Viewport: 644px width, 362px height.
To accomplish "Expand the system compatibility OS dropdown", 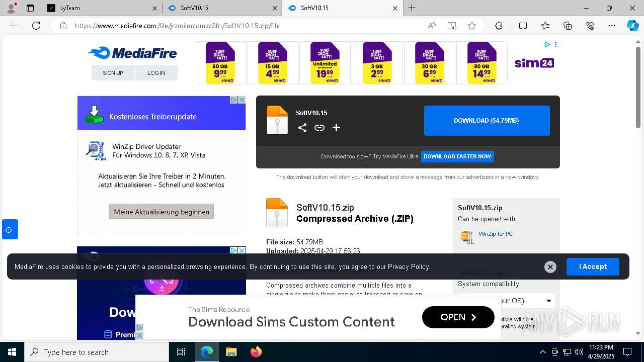I will click(506, 301).
